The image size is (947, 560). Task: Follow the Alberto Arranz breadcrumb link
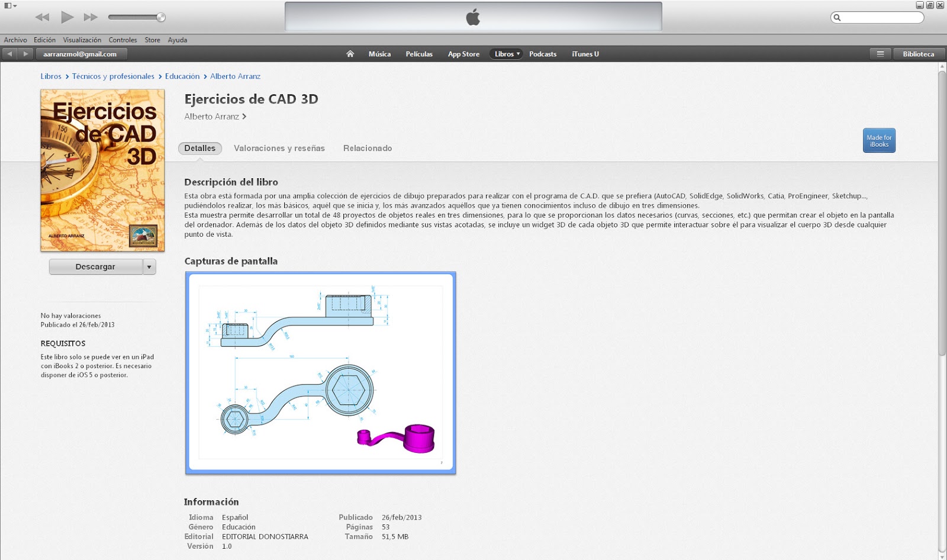235,76
